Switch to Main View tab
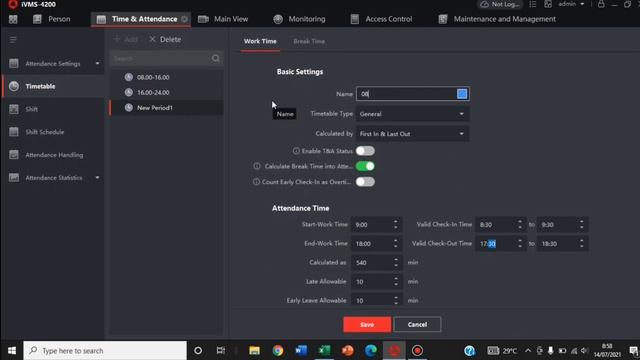 coord(223,19)
